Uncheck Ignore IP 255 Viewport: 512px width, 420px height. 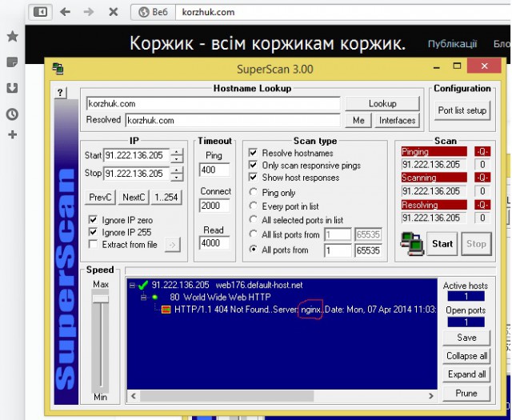(x=93, y=232)
